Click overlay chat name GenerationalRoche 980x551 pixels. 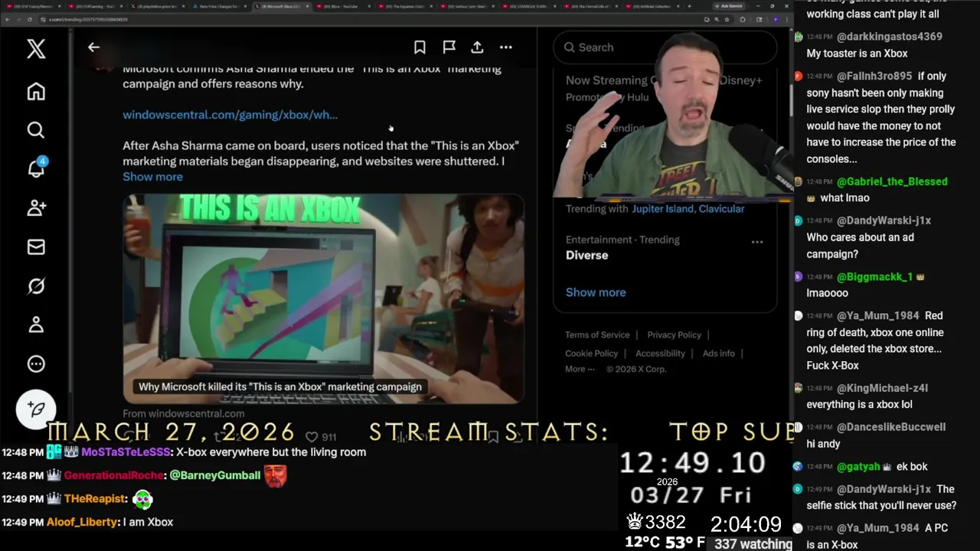[114, 475]
